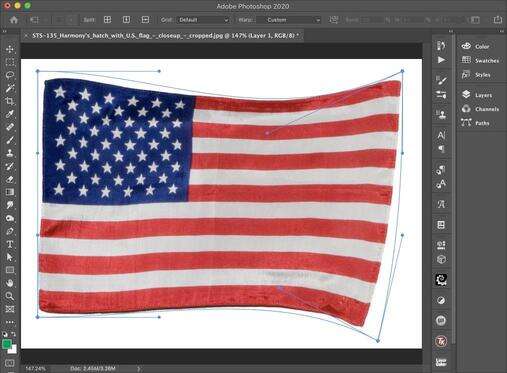
Task: Select the Hand tool
Action: click(x=10, y=283)
